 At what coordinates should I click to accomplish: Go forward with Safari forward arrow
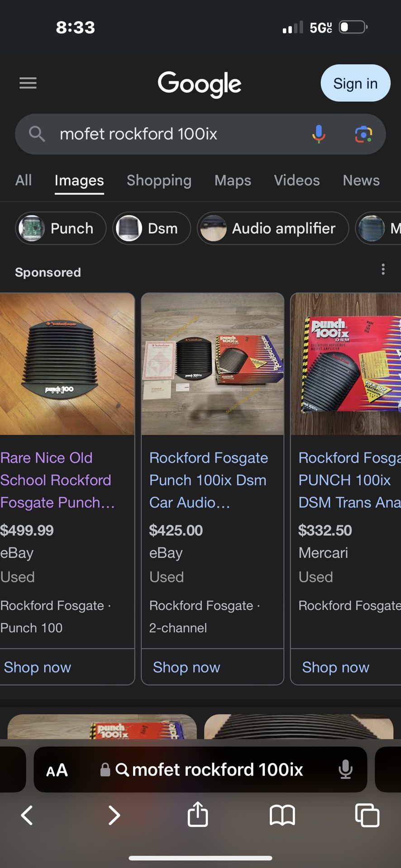pyautogui.click(x=114, y=816)
